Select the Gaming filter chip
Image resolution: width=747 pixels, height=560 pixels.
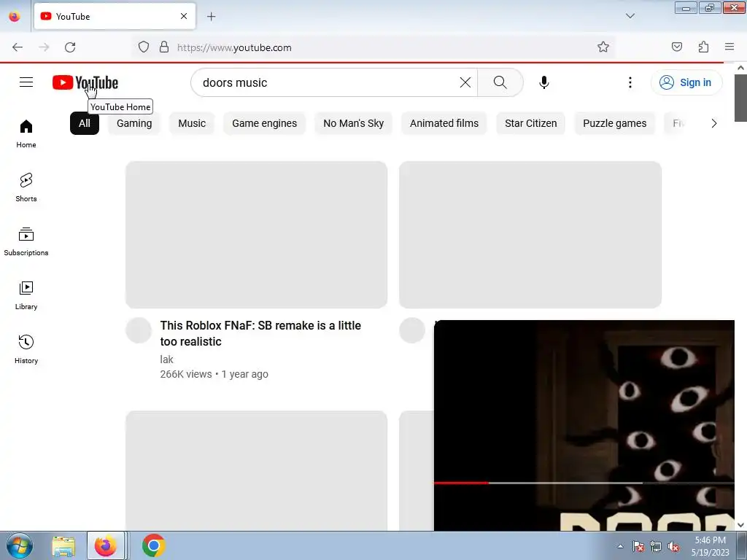(x=134, y=123)
